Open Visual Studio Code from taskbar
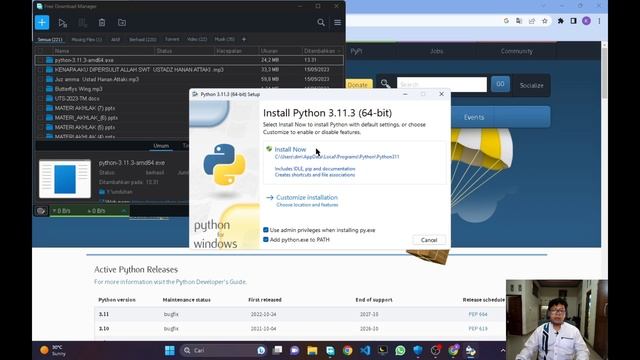 click(365, 350)
